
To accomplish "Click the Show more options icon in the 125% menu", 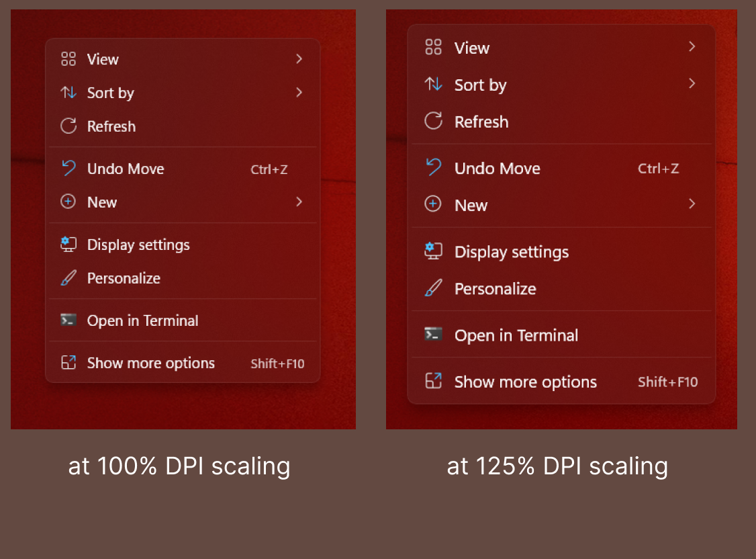I will 433,382.
